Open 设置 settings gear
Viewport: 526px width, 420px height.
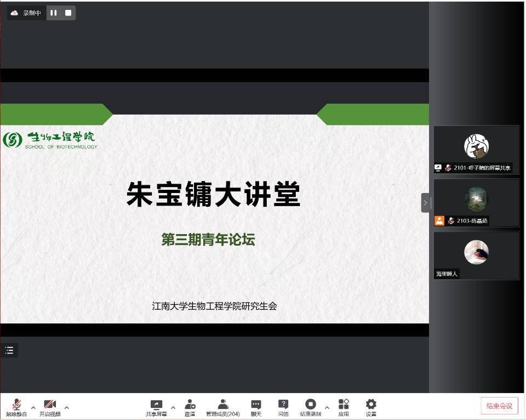tap(371, 405)
